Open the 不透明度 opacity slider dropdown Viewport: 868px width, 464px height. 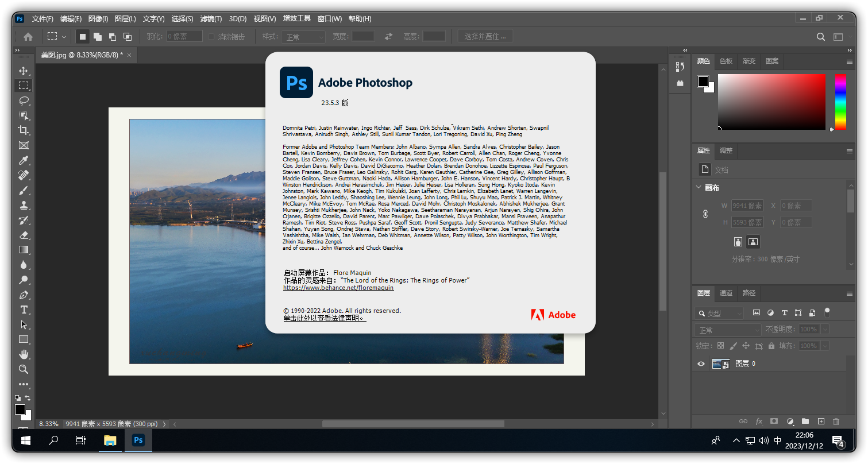[825, 329]
